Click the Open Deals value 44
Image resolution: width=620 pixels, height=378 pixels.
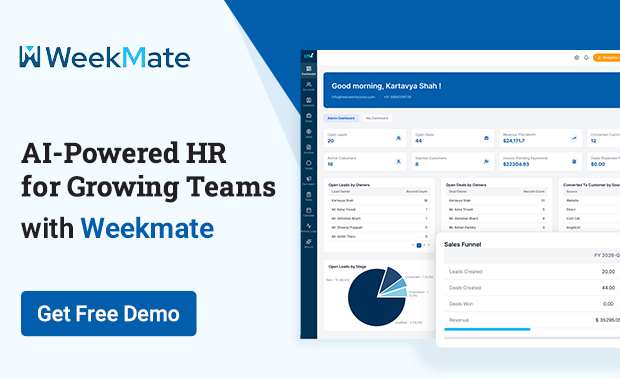tap(418, 141)
